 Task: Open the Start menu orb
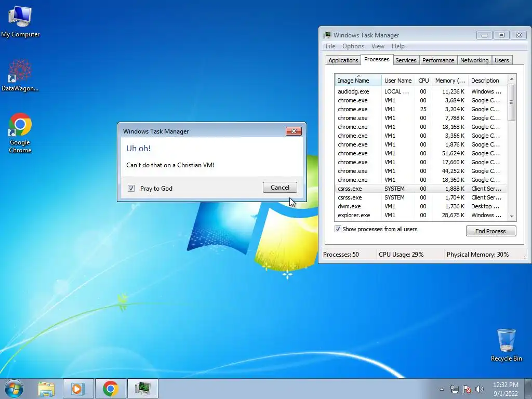(14, 389)
